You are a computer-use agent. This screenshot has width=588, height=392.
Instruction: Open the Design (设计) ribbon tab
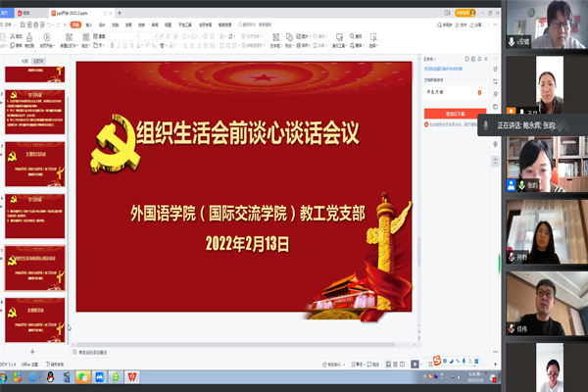[102, 24]
